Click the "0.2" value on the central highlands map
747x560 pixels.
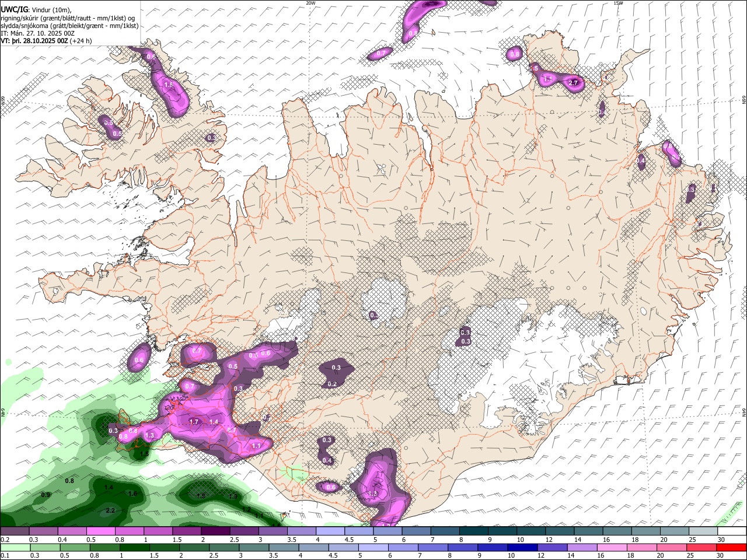(332, 384)
